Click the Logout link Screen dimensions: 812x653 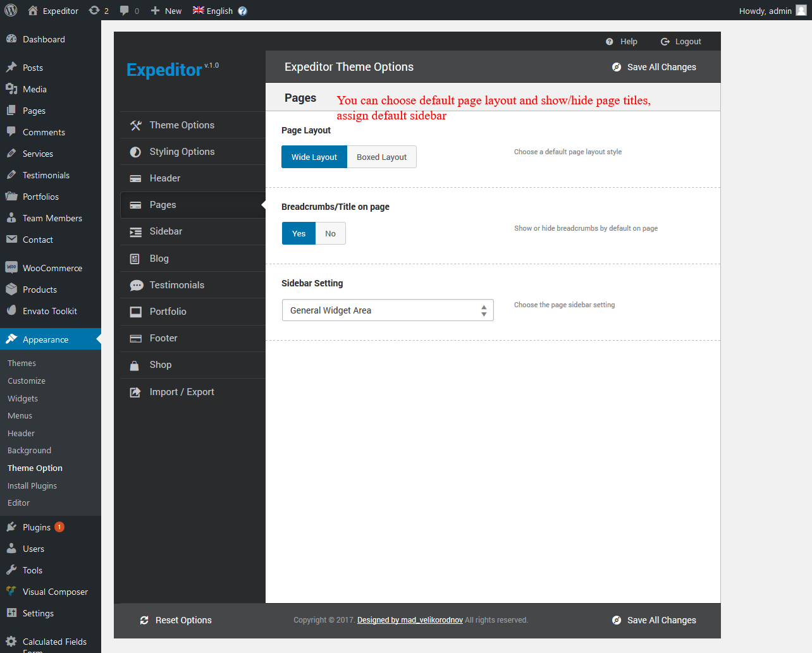[x=681, y=42]
